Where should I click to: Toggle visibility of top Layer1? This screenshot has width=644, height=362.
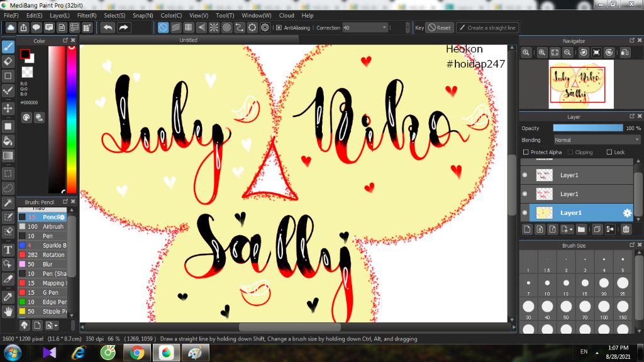525,175
